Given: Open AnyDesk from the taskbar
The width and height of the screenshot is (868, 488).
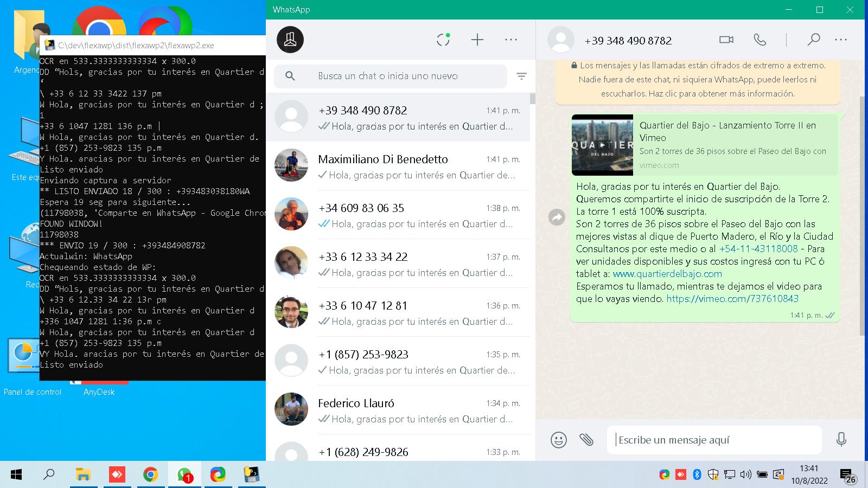Looking at the screenshot, I should (117, 475).
